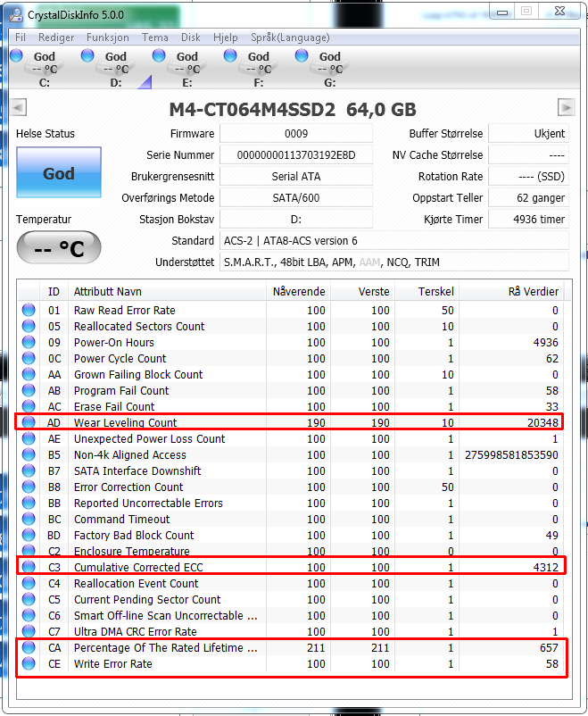Select drive E: status tab
The image size is (588, 716).
point(182,69)
